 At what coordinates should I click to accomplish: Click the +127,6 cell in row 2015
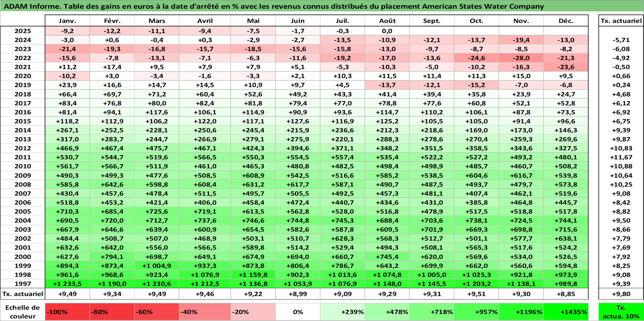pos(298,121)
